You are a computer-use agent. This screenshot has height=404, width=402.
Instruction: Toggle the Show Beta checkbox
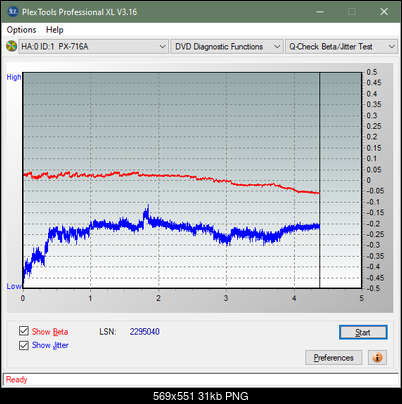(x=24, y=331)
